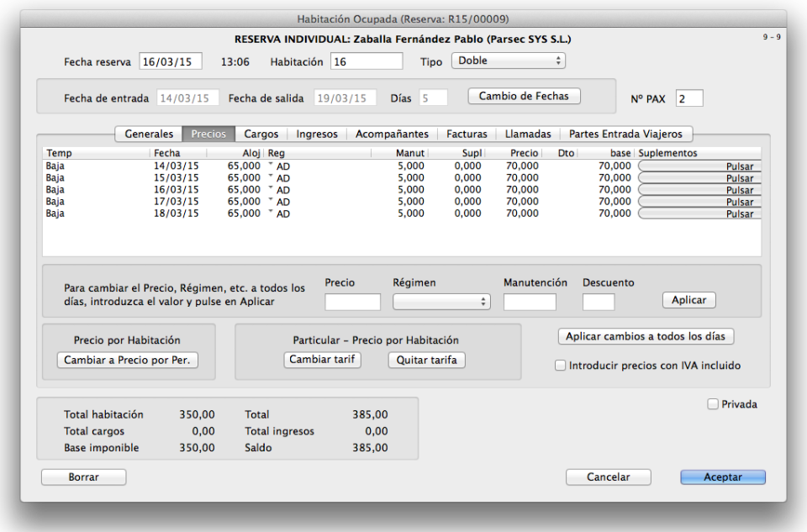Click the Borrar button
Image resolution: width=807 pixels, height=532 pixels.
(x=83, y=477)
